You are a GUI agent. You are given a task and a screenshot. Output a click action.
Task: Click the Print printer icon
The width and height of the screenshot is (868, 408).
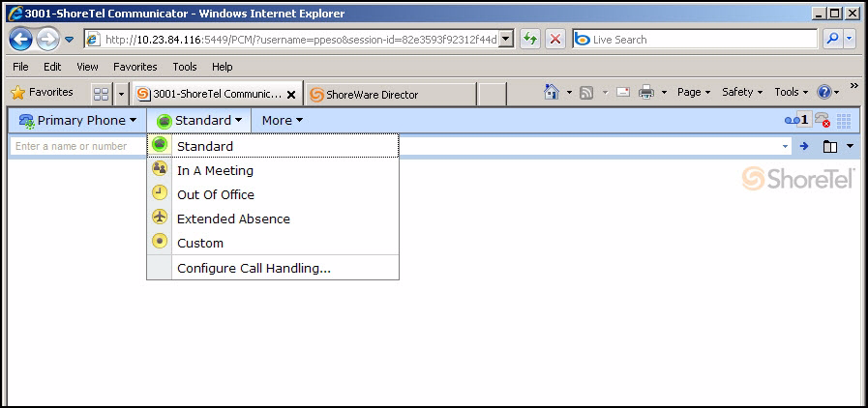tap(646, 92)
